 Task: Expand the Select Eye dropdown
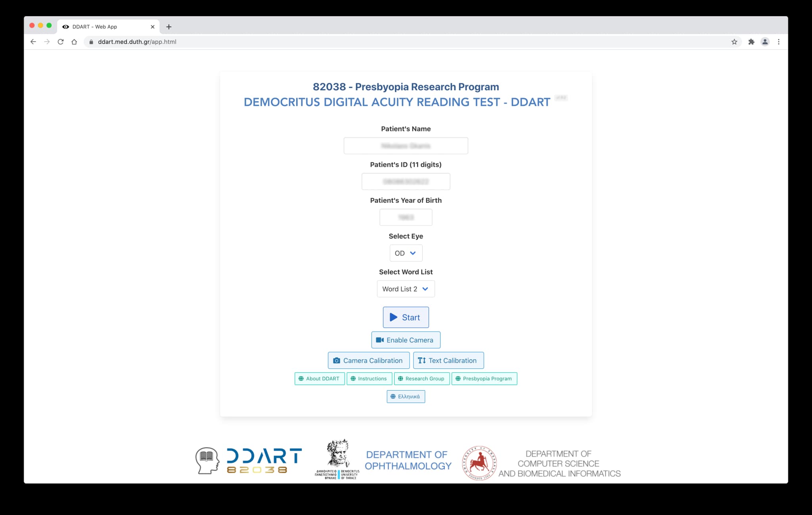click(x=406, y=253)
